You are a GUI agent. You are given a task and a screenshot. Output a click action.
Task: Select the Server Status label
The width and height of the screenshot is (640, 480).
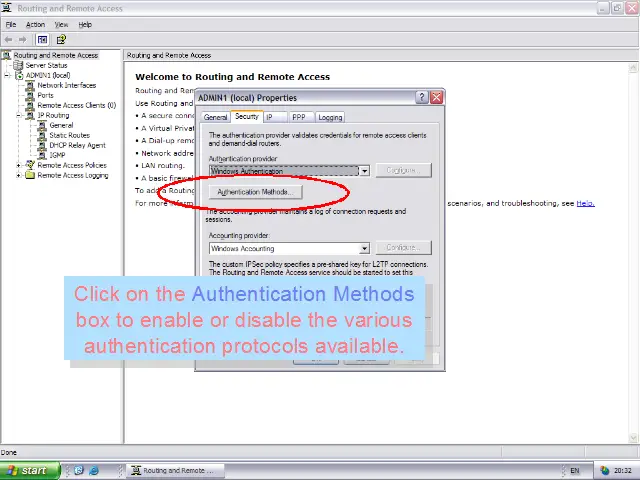46,65
